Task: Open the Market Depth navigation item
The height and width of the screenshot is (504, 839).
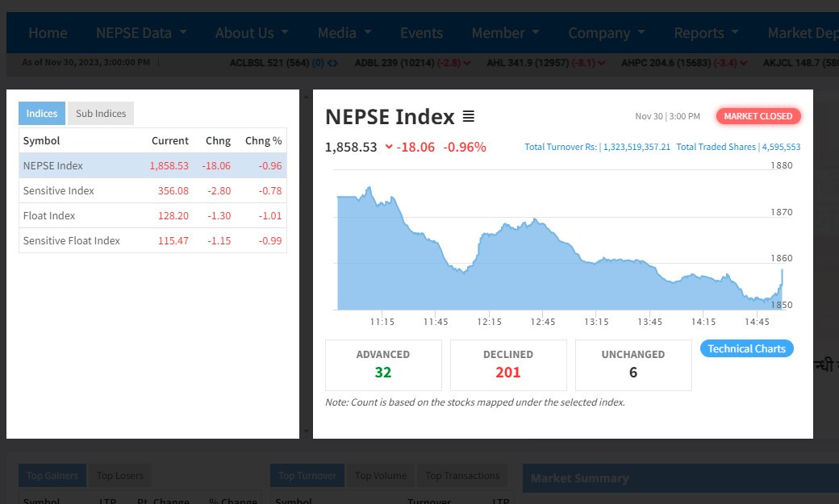Action: (x=804, y=33)
